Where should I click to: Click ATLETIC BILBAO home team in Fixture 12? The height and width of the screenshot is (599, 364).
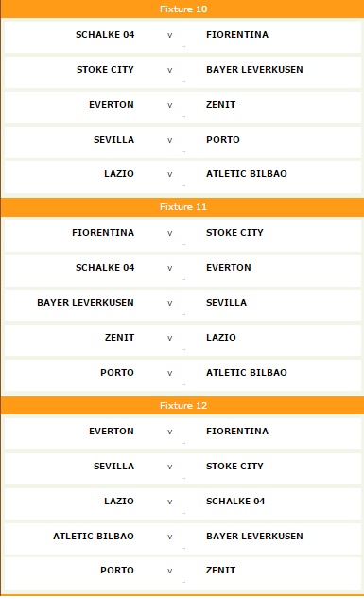[x=94, y=537]
